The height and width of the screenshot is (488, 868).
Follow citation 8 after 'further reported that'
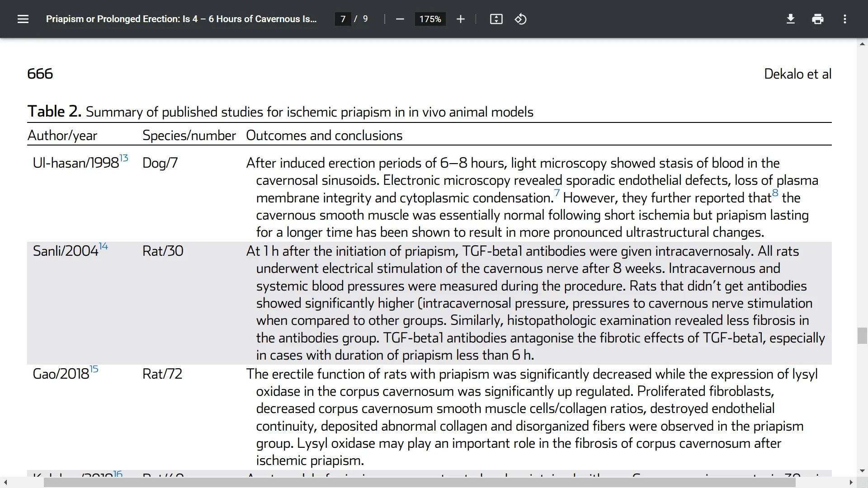pyautogui.click(x=775, y=193)
